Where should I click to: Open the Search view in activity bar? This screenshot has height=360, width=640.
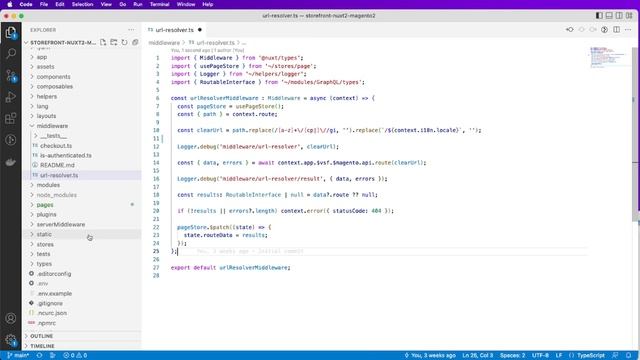pyautogui.click(x=11, y=53)
